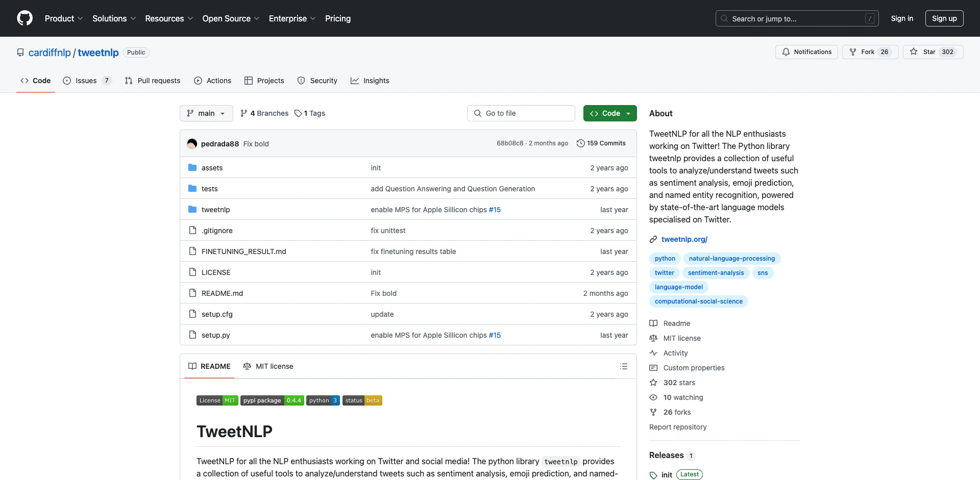Image resolution: width=980 pixels, height=480 pixels.
Task: Click the License MIT badge
Action: point(217,400)
